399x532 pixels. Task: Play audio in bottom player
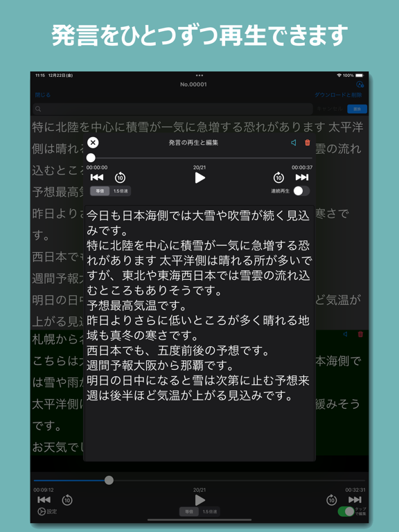199,500
